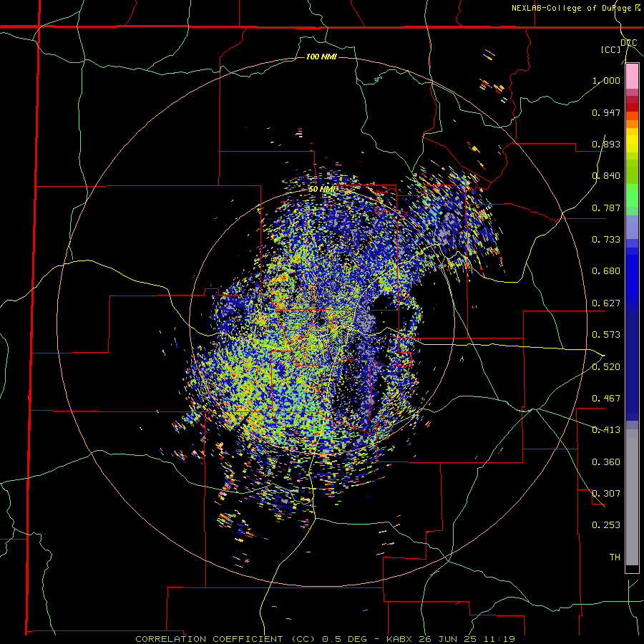Viewport: 644px width, 644px height.
Task: Click the 1.000 legend value
Action: click(x=606, y=80)
